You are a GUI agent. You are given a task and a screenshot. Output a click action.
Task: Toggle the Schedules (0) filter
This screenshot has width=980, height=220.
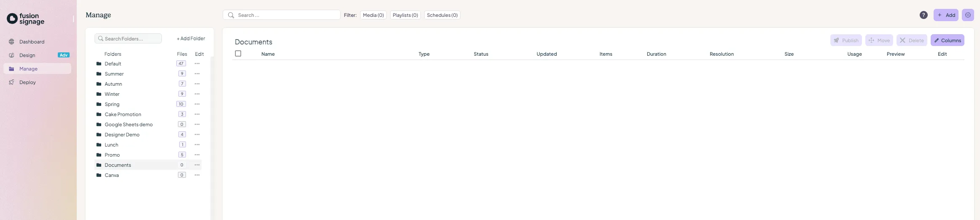[x=442, y=15]
